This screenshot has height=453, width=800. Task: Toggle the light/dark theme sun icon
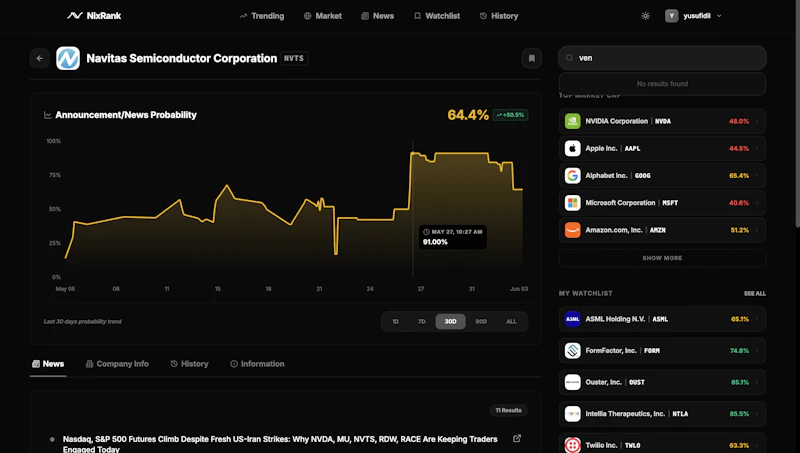click(x=645, y=16)
